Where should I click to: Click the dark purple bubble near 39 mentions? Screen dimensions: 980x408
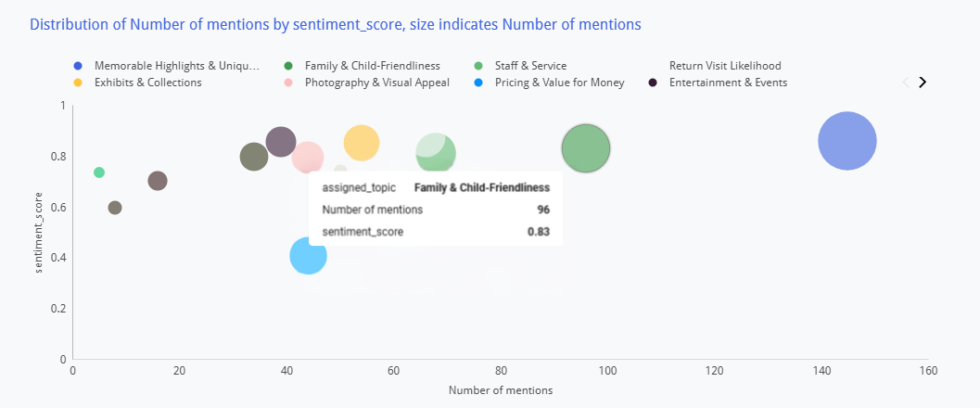(280, 142)
